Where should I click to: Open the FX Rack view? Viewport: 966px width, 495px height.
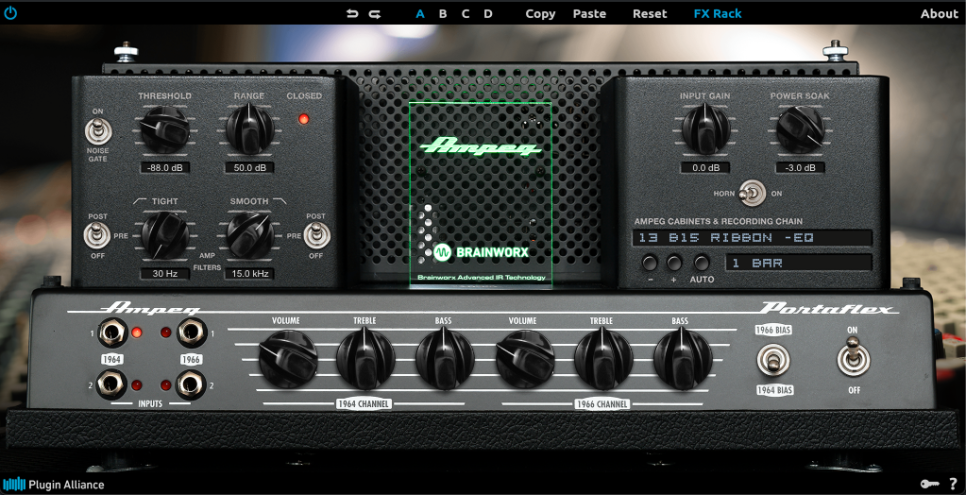click(718, 14)
